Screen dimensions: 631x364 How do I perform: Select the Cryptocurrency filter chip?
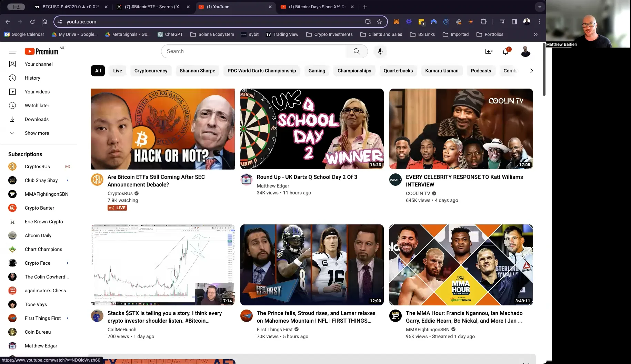click(151, 71)
